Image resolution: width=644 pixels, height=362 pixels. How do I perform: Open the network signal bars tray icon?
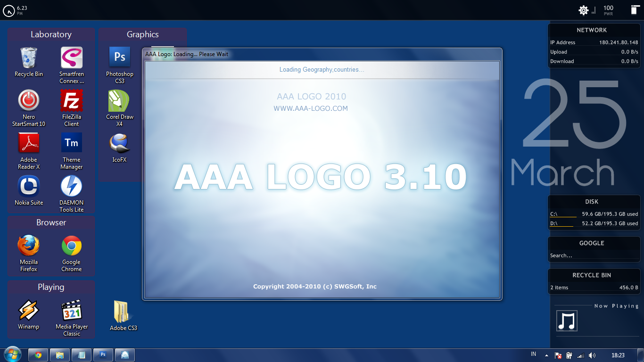[581, 355]
